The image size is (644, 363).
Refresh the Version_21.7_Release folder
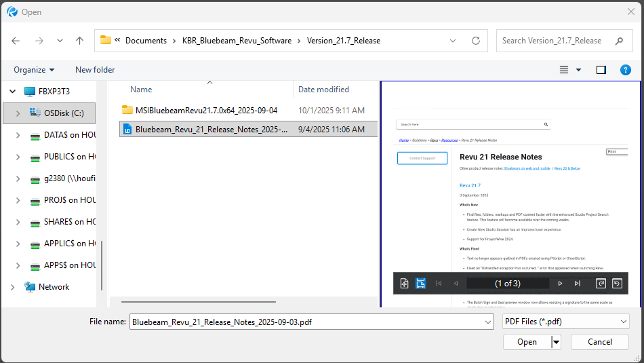[476, 41]
